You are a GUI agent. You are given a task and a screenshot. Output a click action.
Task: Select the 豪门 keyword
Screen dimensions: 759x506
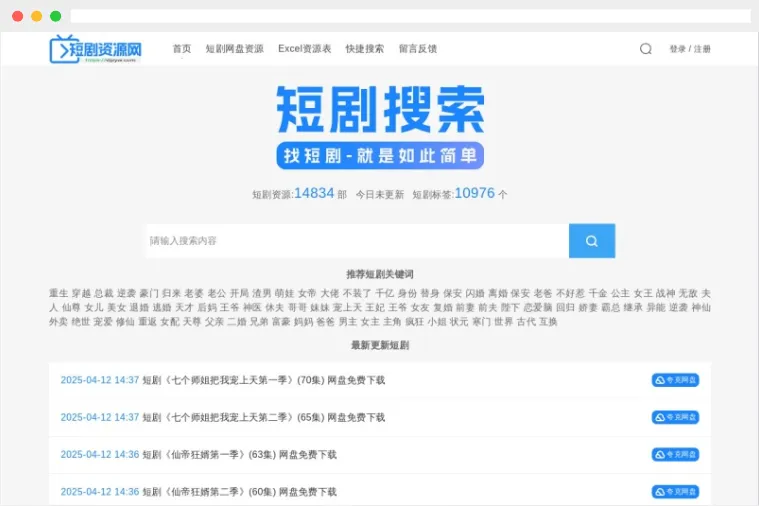point(149,293)
